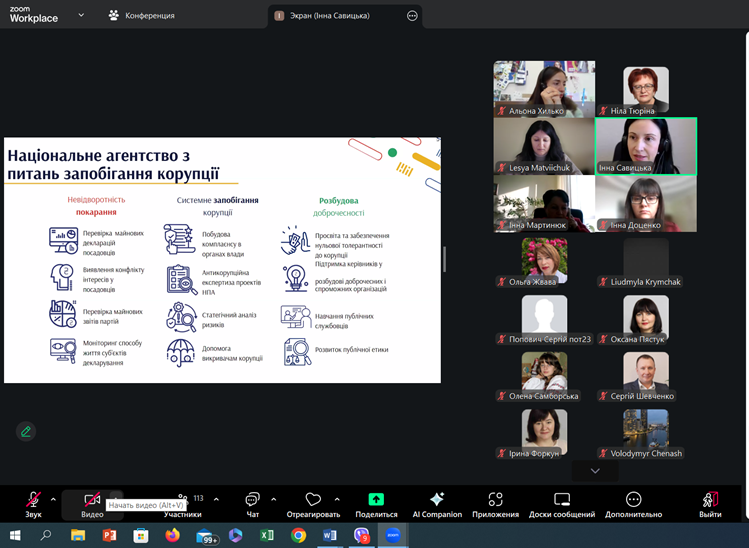Open Доски сообщений whiteboards
Viewport: 749px width, 548px height.
coord(562,501)
